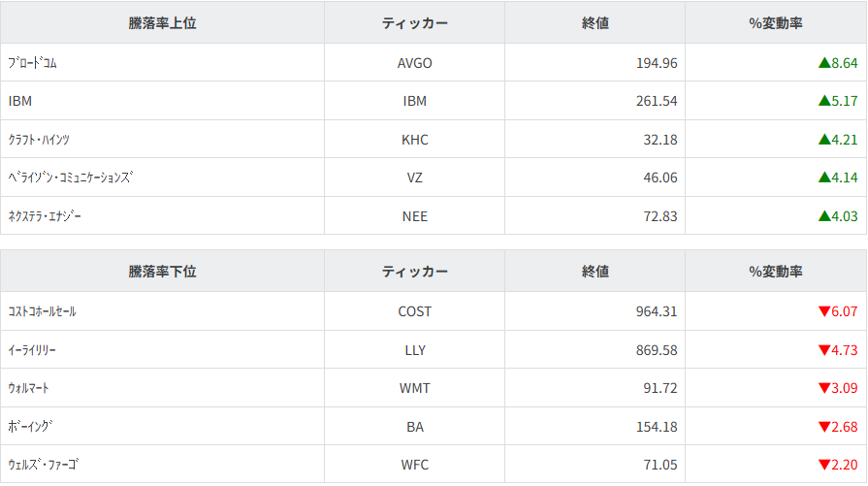The height and width of the screenshot is (486, 868).
Task: Click the 騰落率上位 column header
Action: point(162,23)
